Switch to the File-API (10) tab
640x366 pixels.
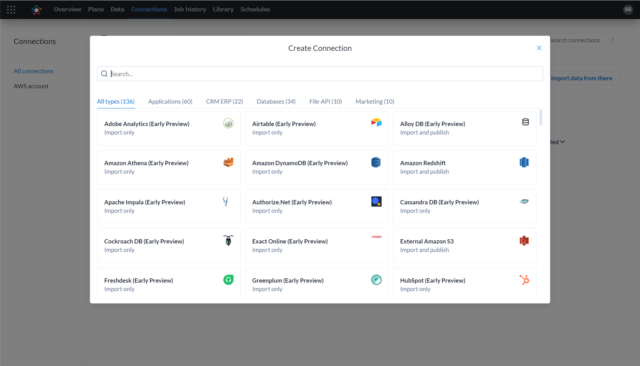[x=325, y=101]
